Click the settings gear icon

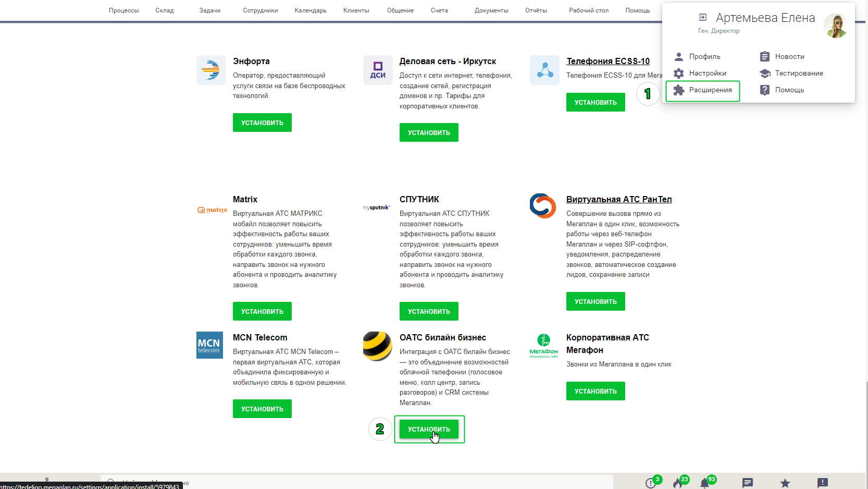(678, 73)
